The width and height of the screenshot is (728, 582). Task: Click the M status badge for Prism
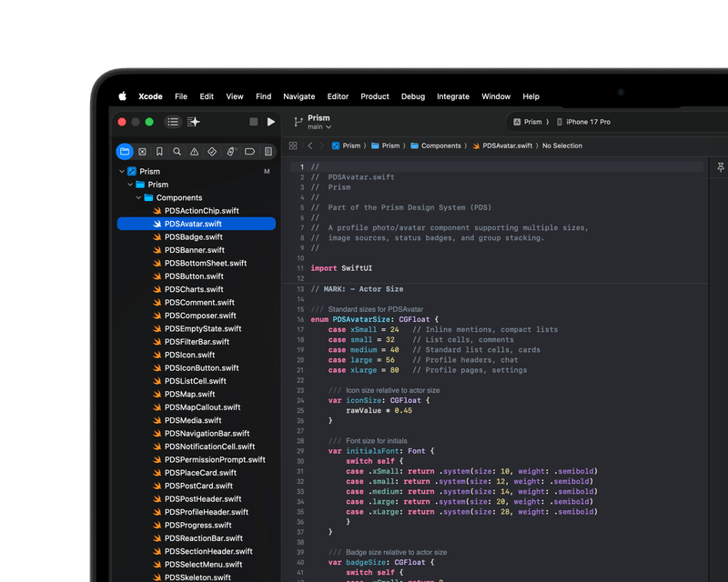tap(267, 171)
